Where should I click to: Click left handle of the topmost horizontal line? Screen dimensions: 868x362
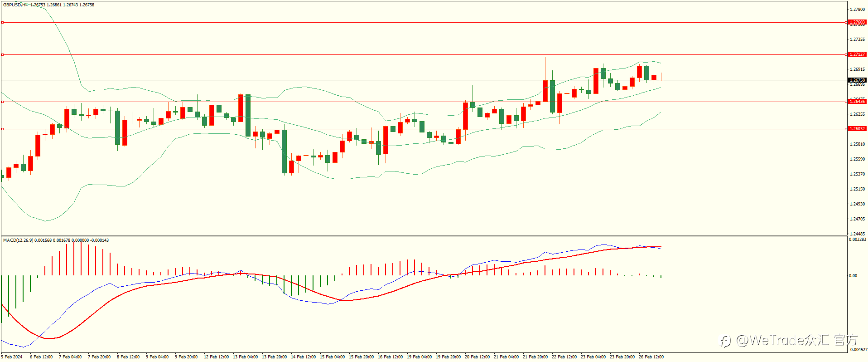pyautogui.click(x=2, y=22)
